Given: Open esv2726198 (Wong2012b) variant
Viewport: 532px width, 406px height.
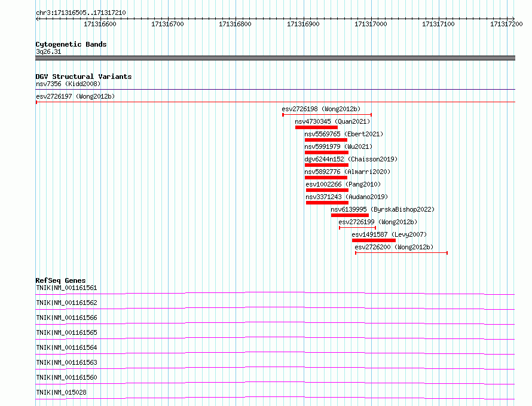Looking at the screenshot, I should click(x=321, y=109).
